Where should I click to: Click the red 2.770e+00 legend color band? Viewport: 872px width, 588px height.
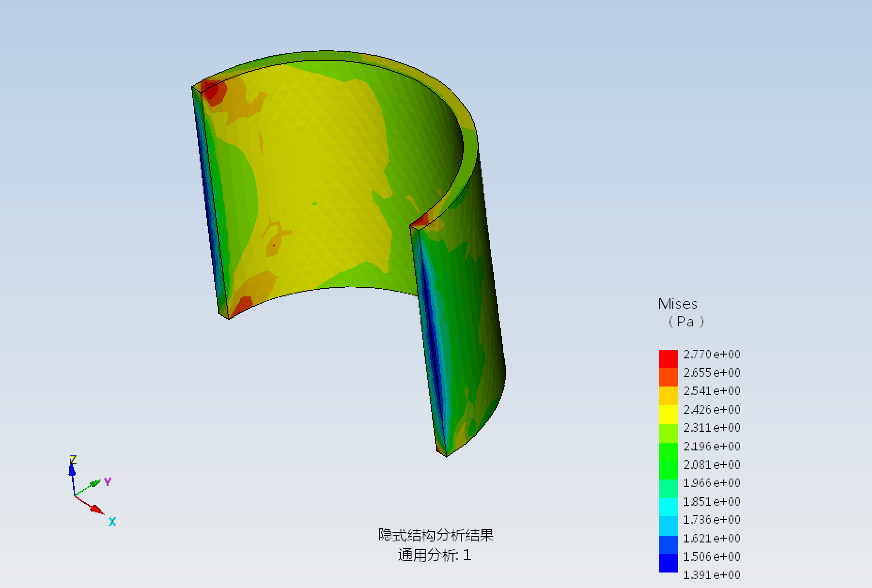(x=668, y=359)
